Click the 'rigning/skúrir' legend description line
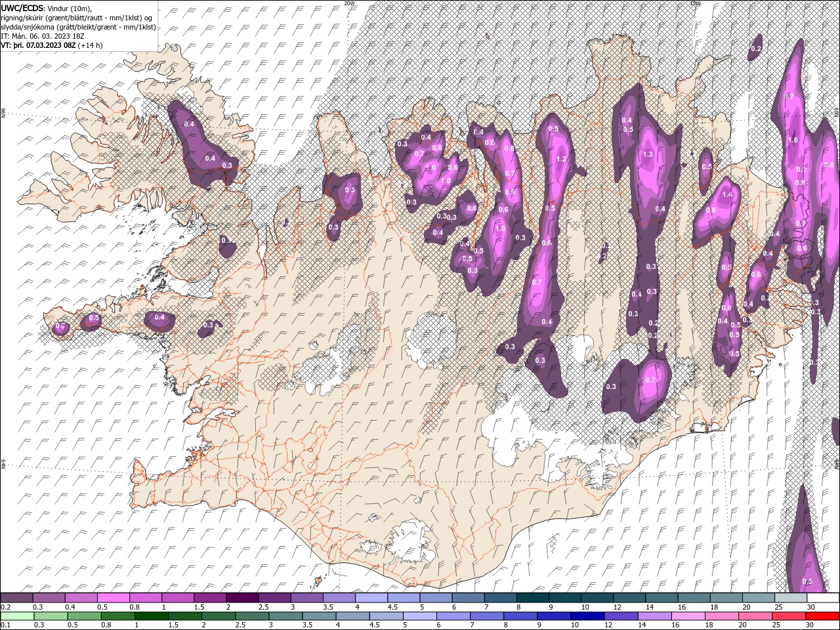The image size is (840, 630). [x=77, y=18]
